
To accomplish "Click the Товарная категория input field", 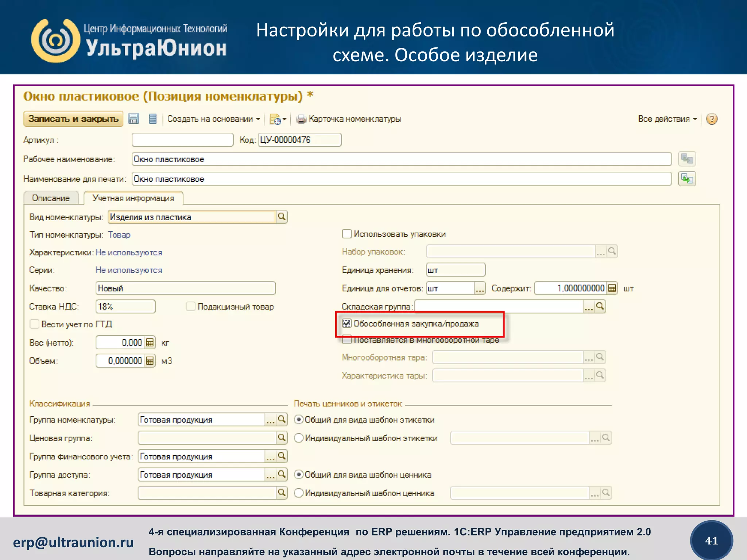I will (207, 493).
